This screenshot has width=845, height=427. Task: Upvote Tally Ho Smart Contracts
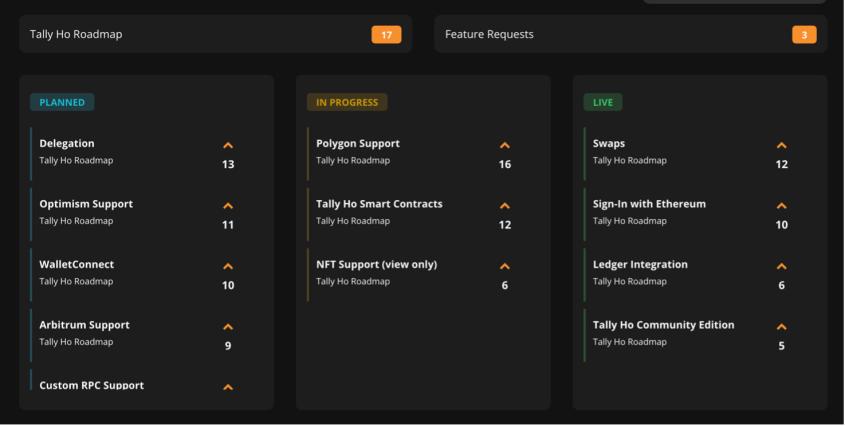point(504,205)
